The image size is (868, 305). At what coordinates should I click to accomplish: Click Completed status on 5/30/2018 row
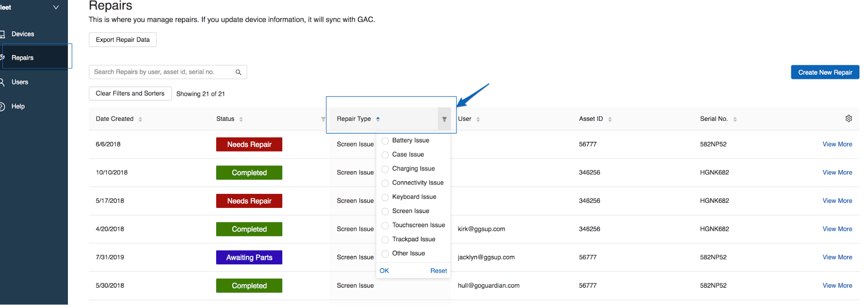coord(249,285)
